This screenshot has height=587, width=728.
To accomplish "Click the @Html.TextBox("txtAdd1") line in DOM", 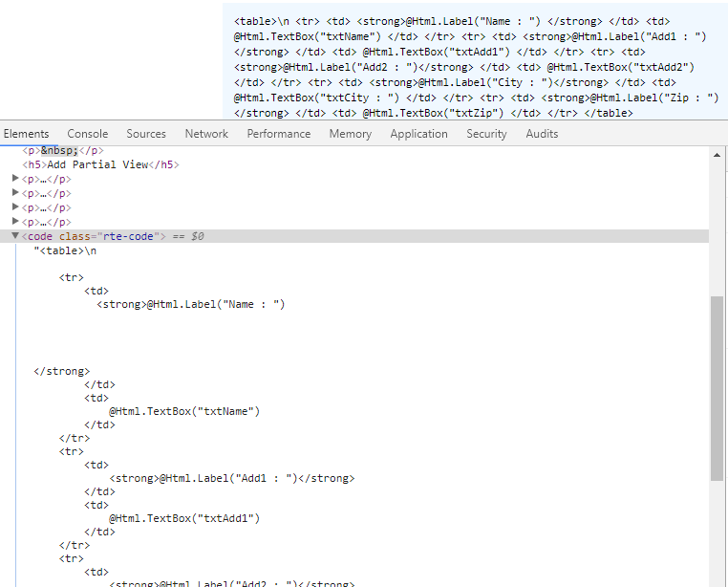I will [x=184, y=518].
